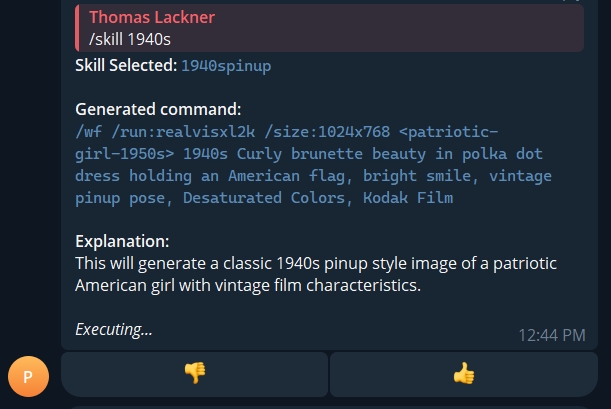The image size is (611, 409).
Task: Click the "Generated command:" heading
Action: point(157,110)
